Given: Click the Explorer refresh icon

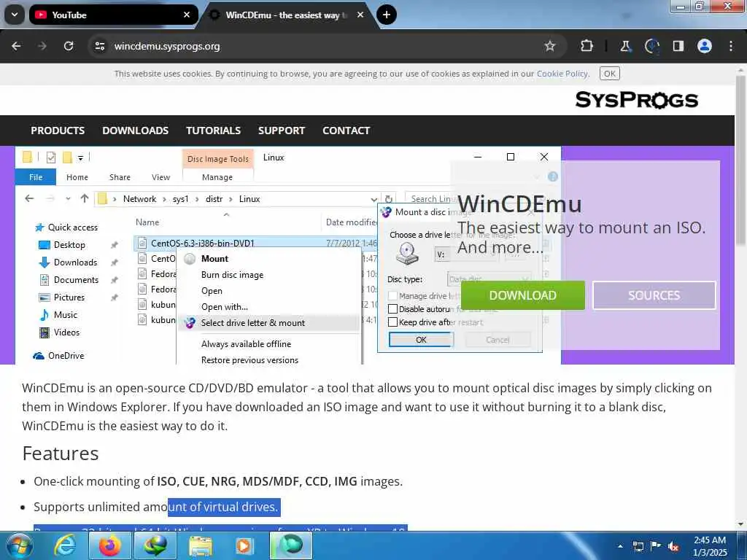Looking at the screenshot, I should [x=389, y=199].
